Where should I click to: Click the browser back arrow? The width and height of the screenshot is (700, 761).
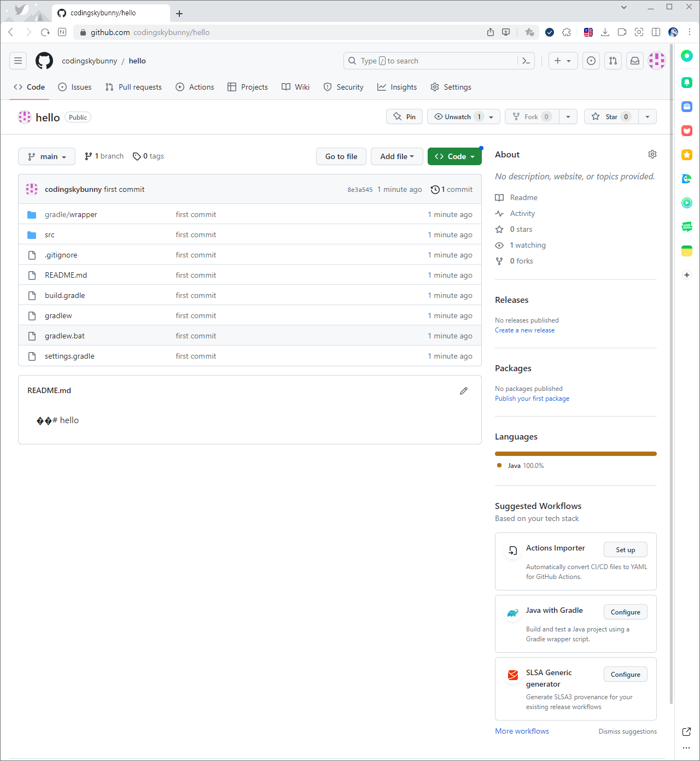[11, 32]
